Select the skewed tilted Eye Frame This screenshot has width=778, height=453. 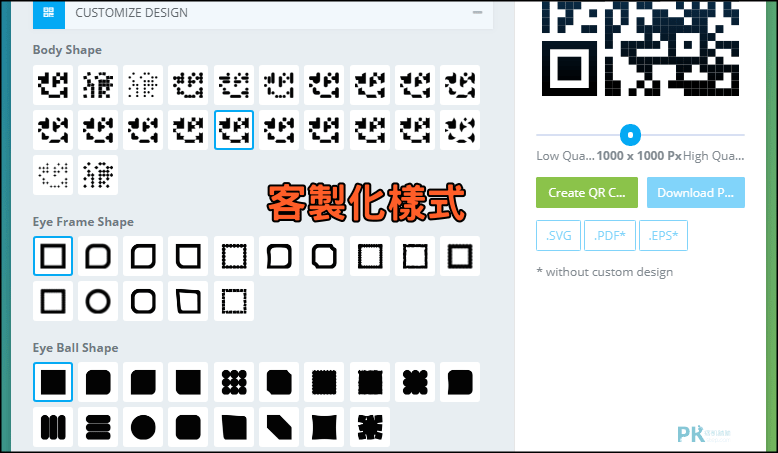[189, 301]
